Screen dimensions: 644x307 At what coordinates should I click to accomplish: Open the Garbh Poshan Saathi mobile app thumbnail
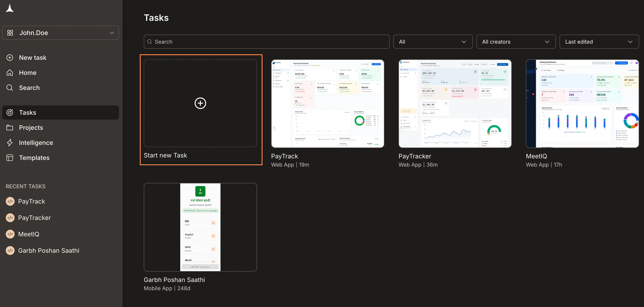(200, 227)
